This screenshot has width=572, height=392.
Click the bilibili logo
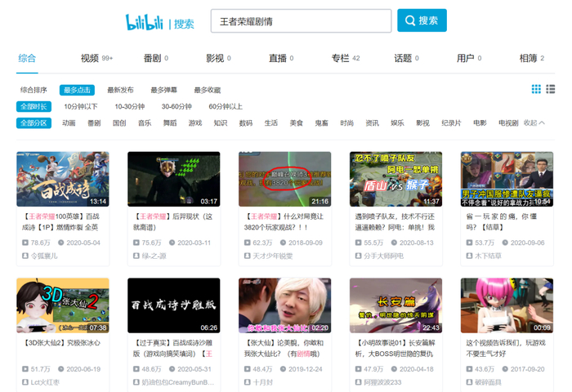(x=144, y=22)
